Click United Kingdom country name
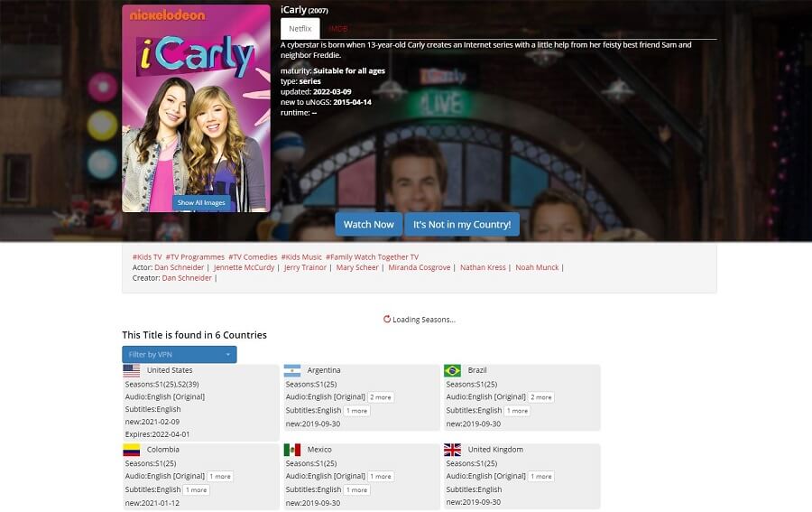The height and width of the screenshot is (512, 812). 495,450
